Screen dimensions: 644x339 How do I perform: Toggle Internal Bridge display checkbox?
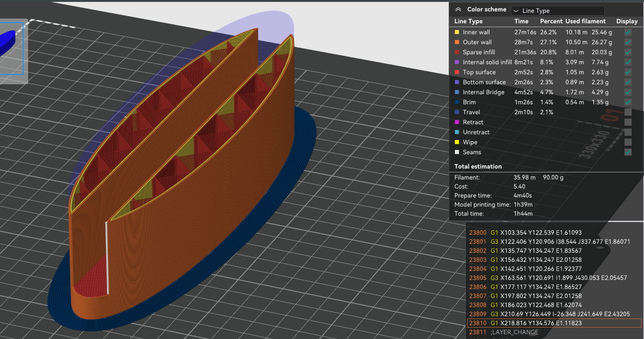point(628,92)
